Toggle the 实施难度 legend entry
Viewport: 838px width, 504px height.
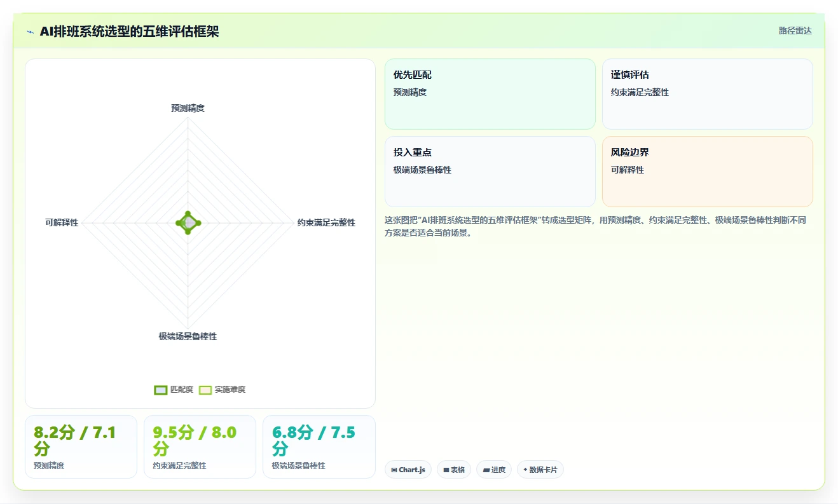pos(222,390)
